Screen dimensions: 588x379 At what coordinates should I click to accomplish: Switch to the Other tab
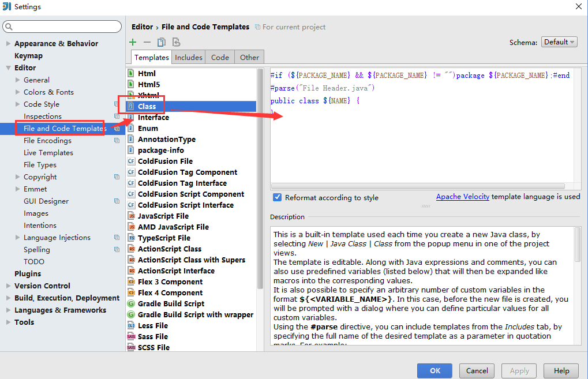pos(249,57)
